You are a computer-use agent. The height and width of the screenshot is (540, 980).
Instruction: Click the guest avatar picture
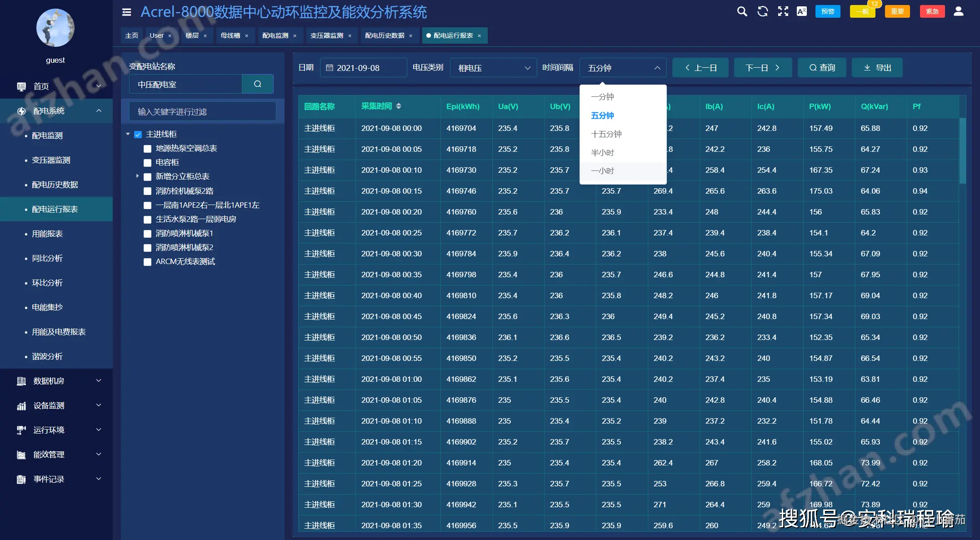tap(55, 28)
